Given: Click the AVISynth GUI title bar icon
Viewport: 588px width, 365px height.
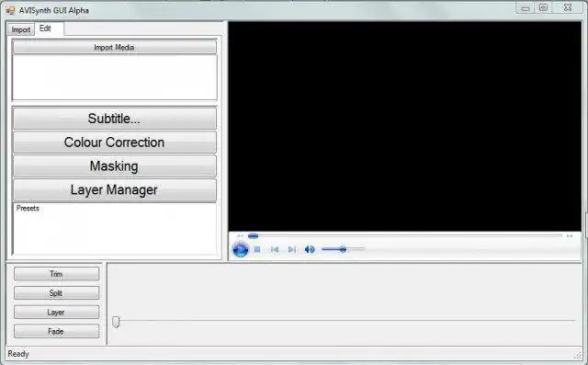Looking at the screenshot, I should [10, 10].
